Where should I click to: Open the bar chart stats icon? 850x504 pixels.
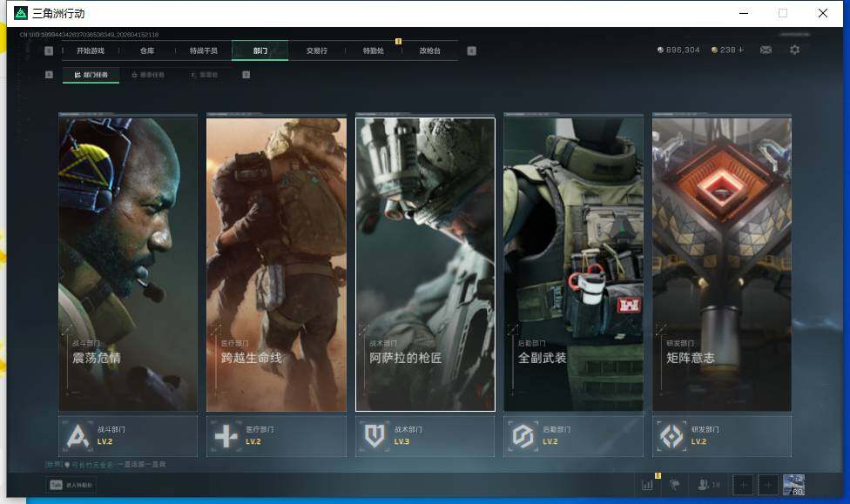click(647, 485)
